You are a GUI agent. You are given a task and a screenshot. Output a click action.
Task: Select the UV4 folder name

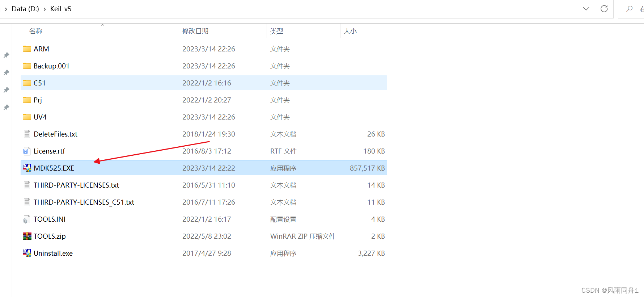coord(40,117)
